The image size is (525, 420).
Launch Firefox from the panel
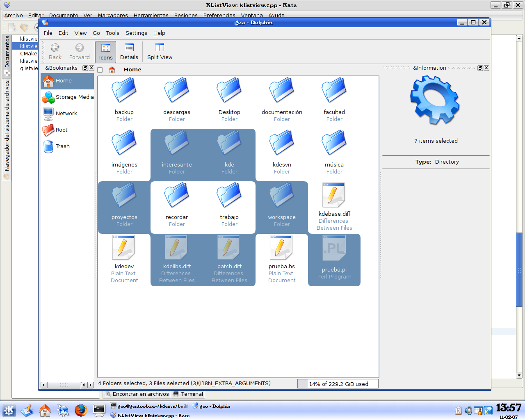tap(81, 411)
